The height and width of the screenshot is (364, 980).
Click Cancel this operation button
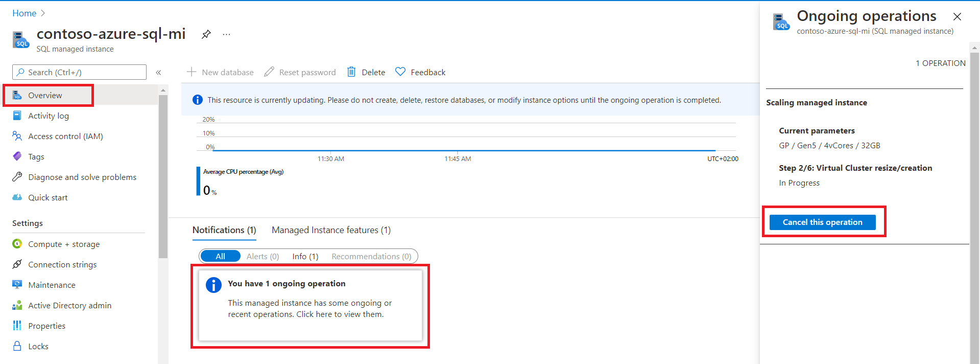822,222
